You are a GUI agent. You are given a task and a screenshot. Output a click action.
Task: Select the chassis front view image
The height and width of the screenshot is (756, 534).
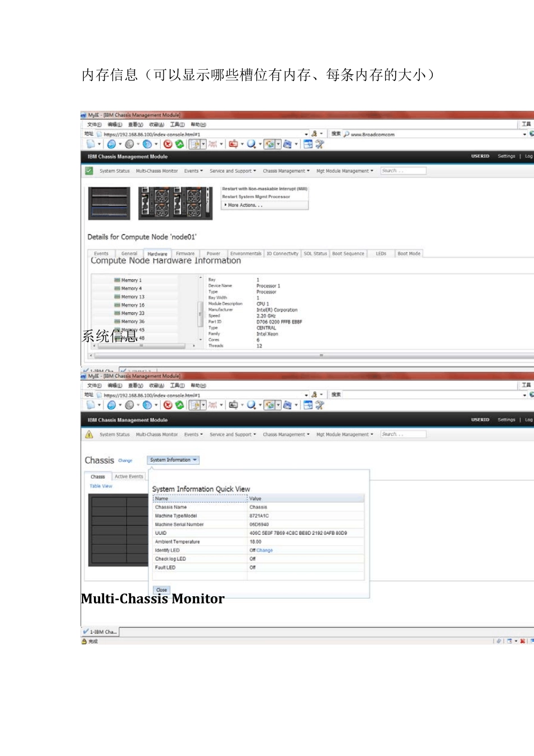click(110, 203)
